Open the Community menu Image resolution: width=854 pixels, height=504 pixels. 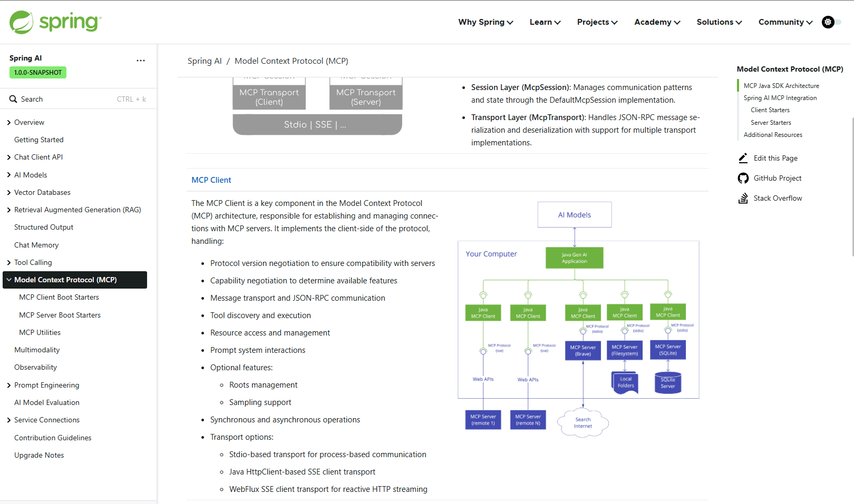pyautogui.click(x=785, y=22)
